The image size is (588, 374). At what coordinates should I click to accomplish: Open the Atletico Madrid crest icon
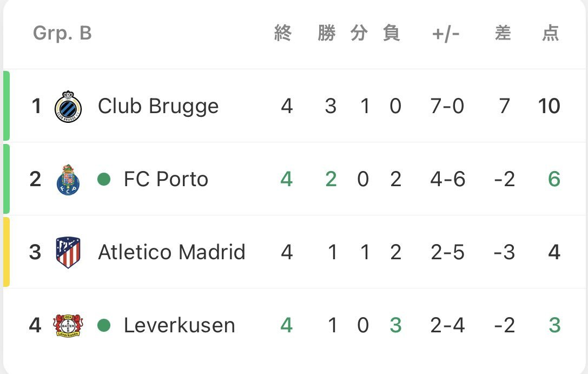[68, 252]
